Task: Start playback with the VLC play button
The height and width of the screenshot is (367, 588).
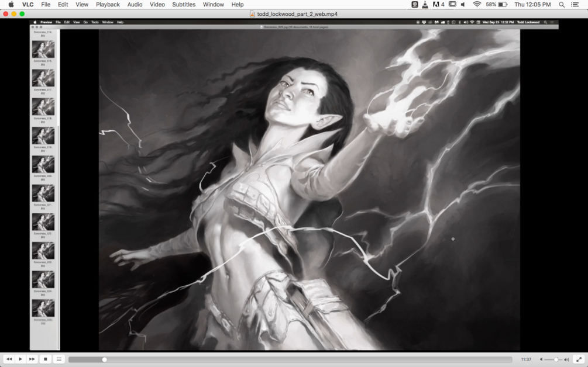Action: coord(20,359)
